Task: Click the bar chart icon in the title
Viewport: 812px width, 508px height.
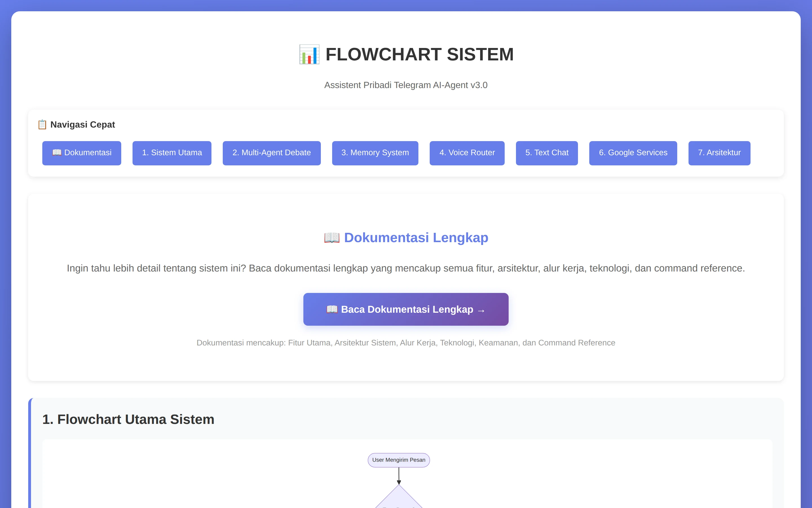Action: click(309, 54)
